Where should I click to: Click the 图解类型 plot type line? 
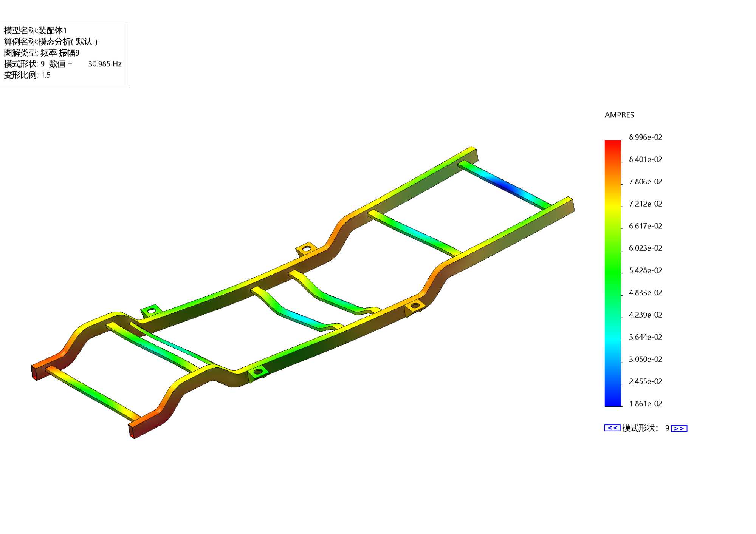(42, 53)
